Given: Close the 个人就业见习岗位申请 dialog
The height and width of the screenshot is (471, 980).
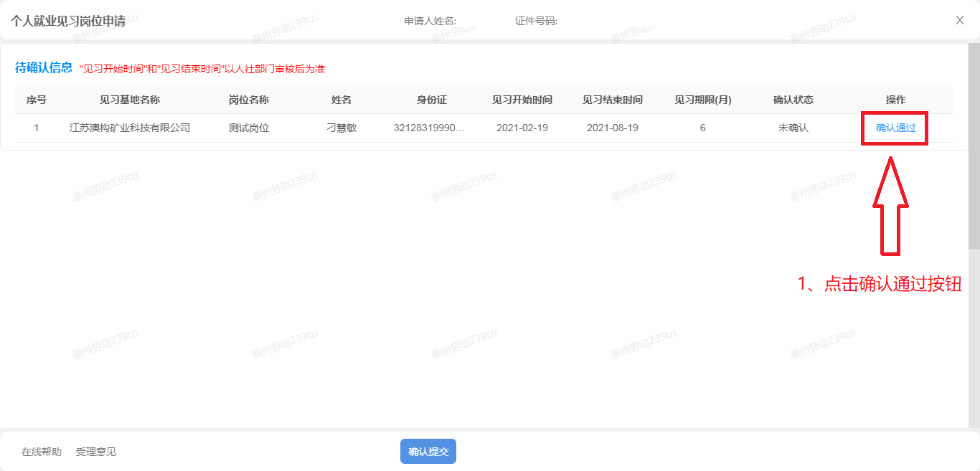Looking at the screenshot, I should 960,20.
